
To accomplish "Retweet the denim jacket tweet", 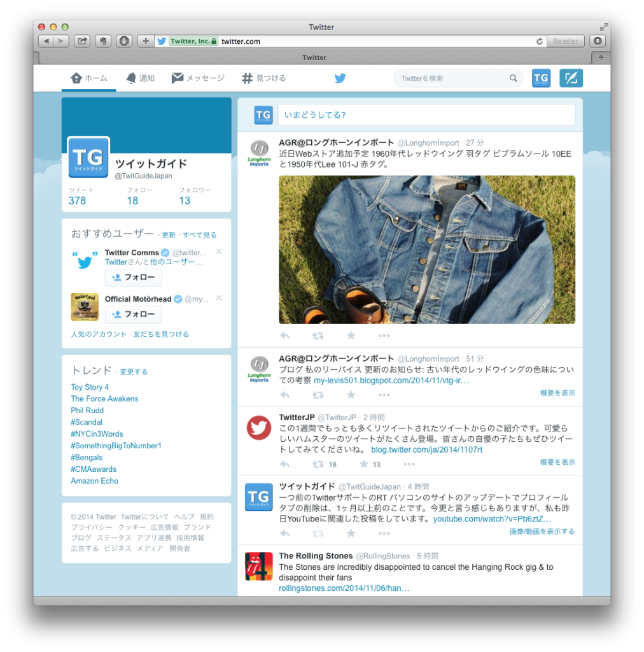I will (318, 336).
